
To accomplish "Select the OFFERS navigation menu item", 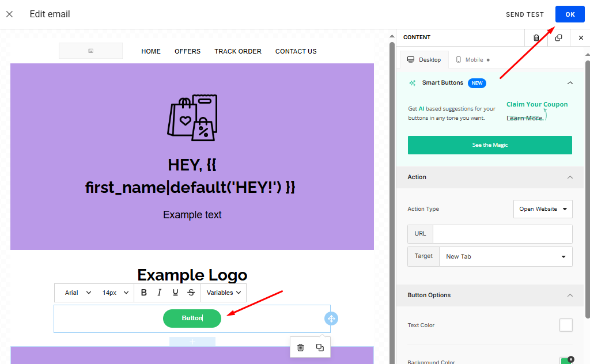I will coord(187,51).
